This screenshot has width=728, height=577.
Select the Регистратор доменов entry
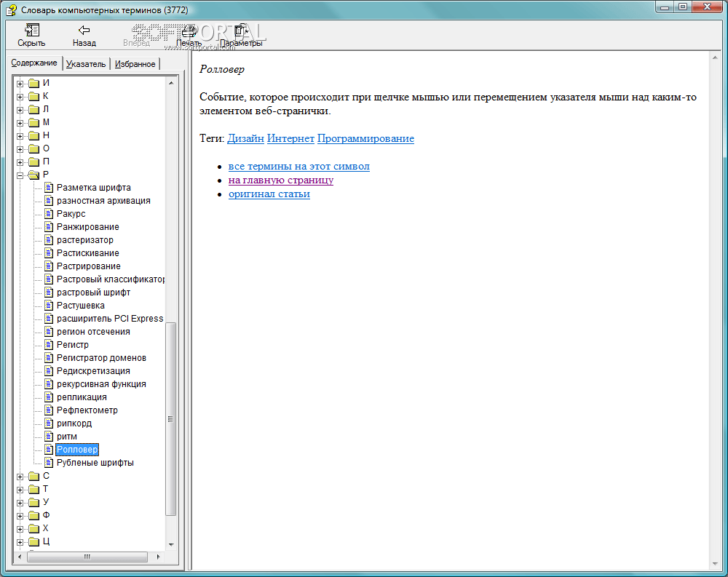pyautogui.click(x=101, y=358)
